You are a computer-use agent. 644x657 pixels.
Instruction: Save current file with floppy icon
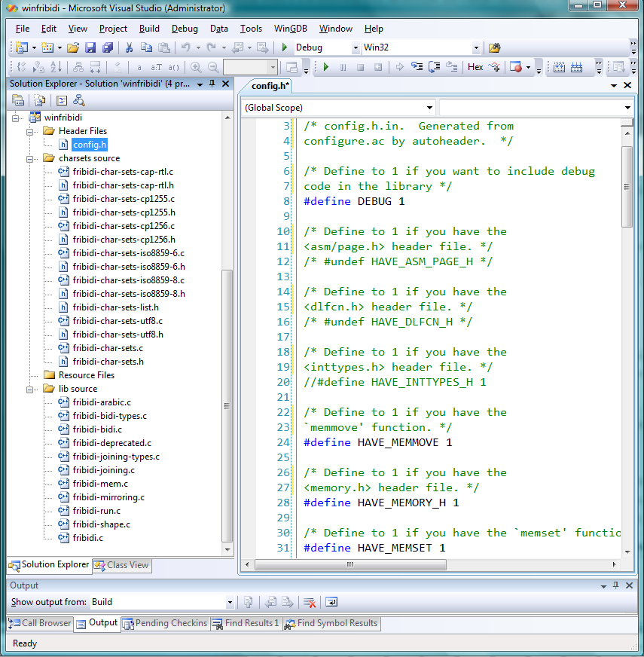coord(90,47)
